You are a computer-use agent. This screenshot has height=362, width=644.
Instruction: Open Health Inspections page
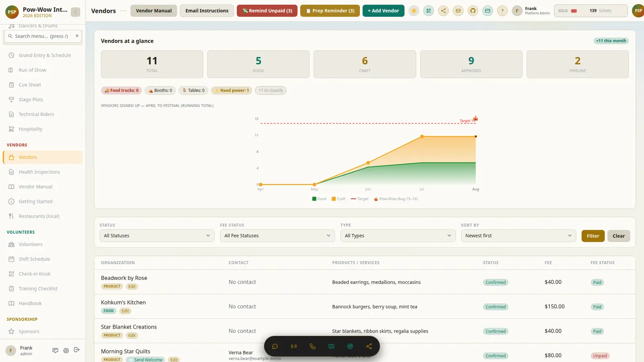click(x=43, y=172)
